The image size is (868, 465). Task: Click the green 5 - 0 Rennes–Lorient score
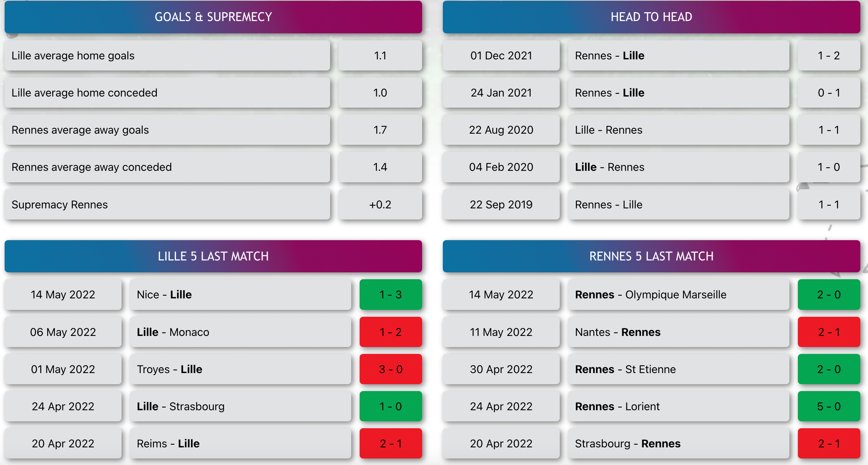(829, 406)
